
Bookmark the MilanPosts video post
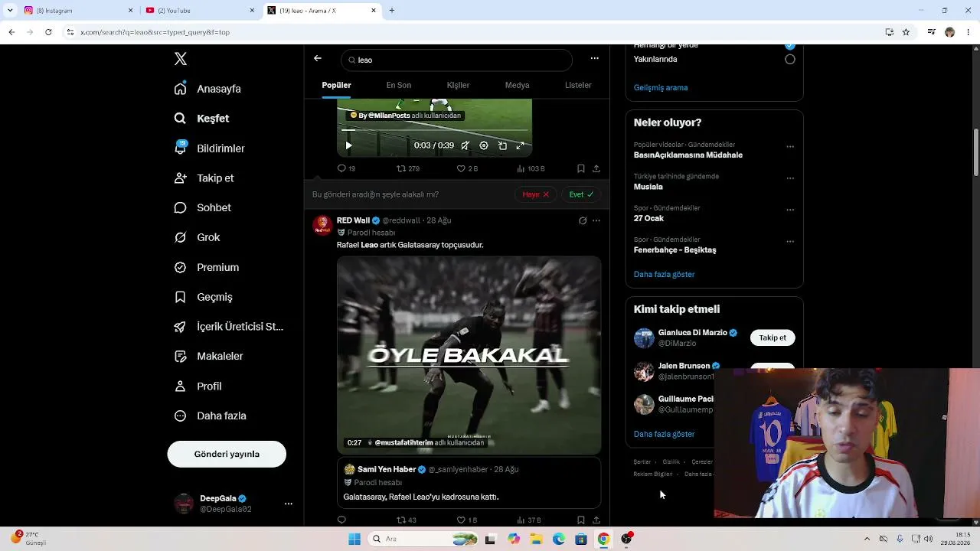point(581,168)
